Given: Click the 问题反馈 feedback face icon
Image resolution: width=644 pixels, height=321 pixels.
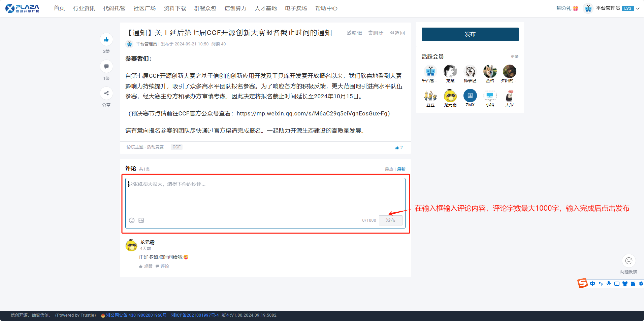Looking at the screenshot, I should click(629, 261).
